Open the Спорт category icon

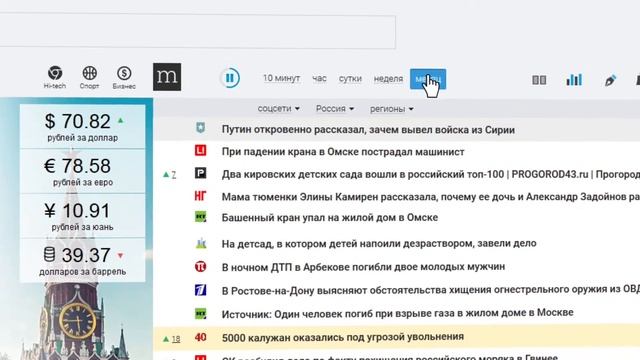pyautogui.click(x=89, y=77)
